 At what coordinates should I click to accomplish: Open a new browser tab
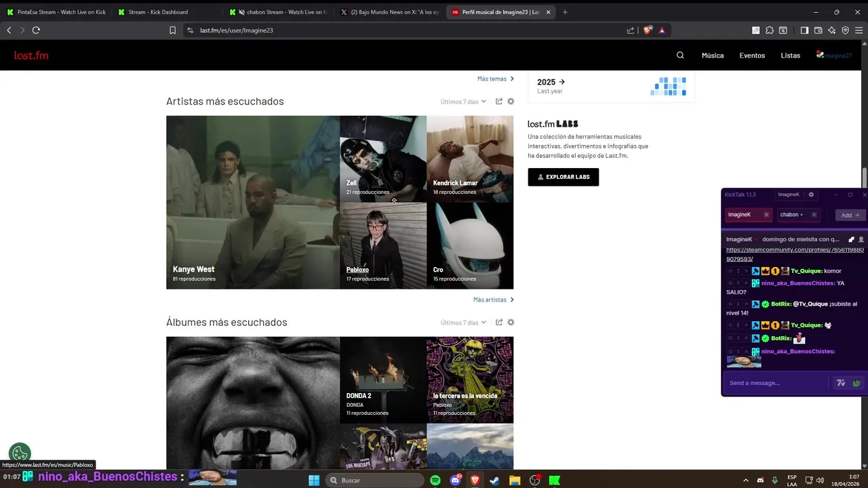coord(565,12)
